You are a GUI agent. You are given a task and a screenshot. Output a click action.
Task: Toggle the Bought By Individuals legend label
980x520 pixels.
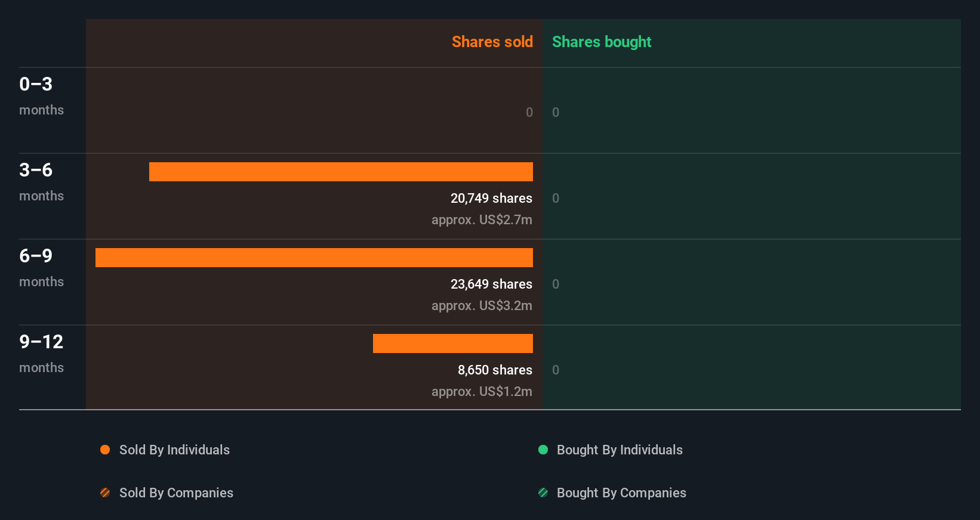(620, 450)
